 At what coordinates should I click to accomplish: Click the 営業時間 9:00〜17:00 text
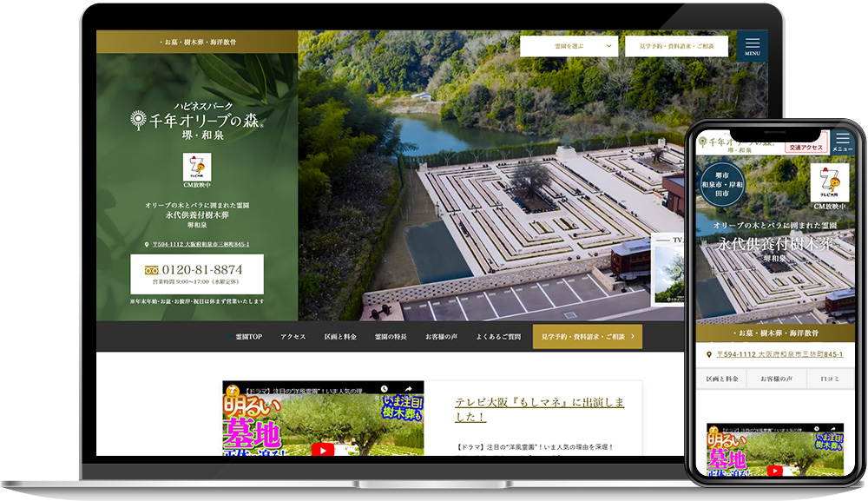point(196,282)
